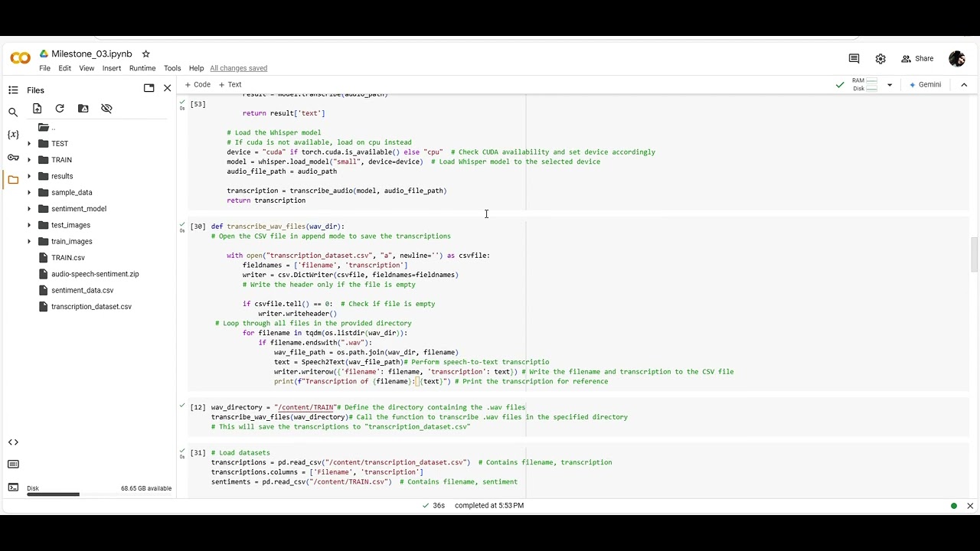Click the green connected status dot
Viewport: 980px width, 551px height.
point(954,506)
